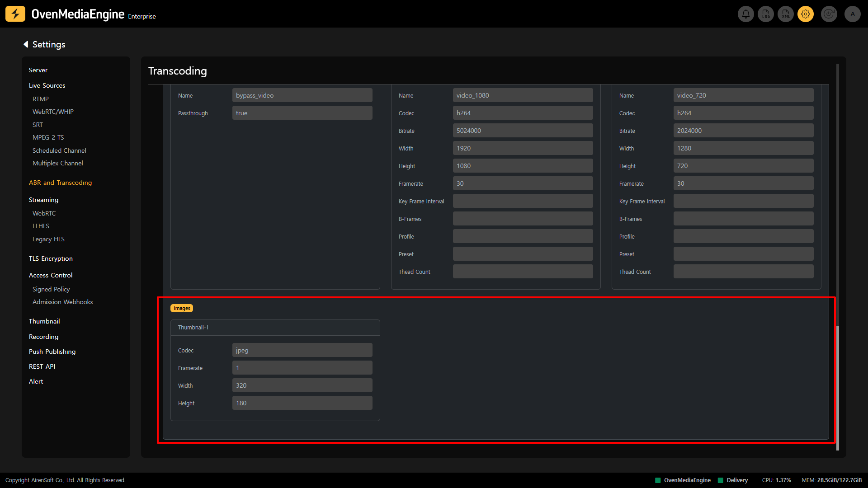Click the OvenMediaEngine lightning logo
Image resolution: width=868 pixels, height=488 pixels.
point(15,14)
